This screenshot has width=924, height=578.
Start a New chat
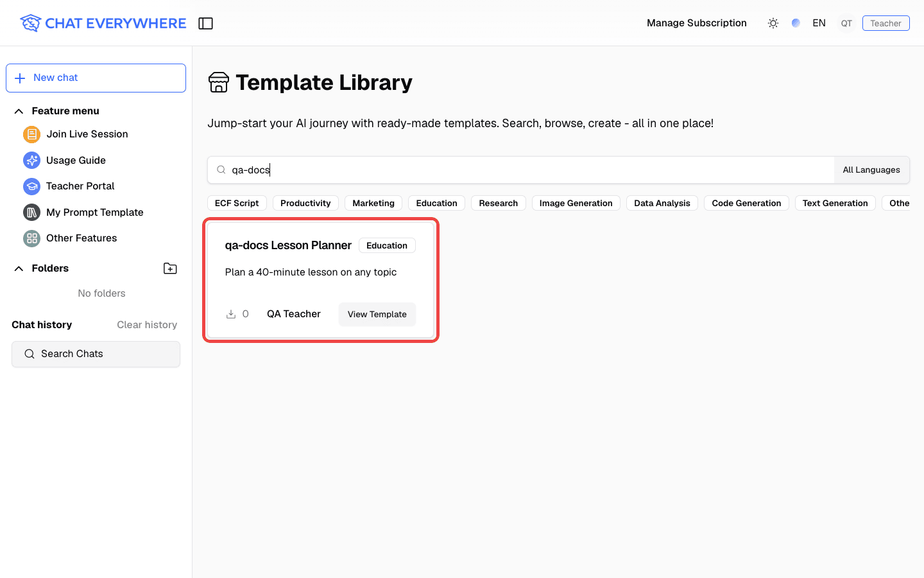(x=96, y=78)
